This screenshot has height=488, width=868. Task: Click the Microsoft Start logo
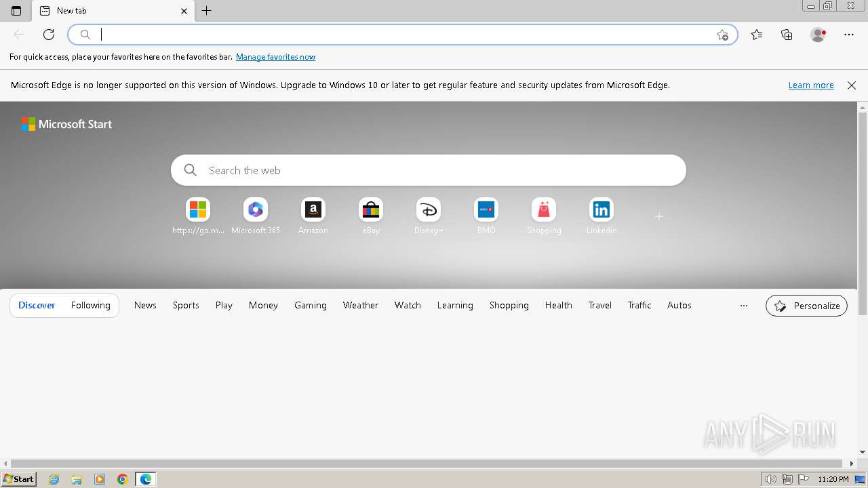[66, 124]
